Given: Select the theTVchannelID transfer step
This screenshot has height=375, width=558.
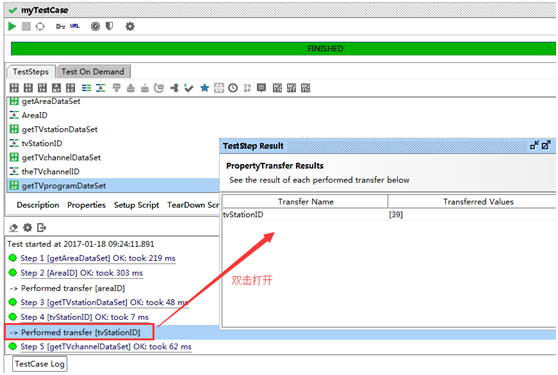Looking at the screenshot, I should 51,171.
